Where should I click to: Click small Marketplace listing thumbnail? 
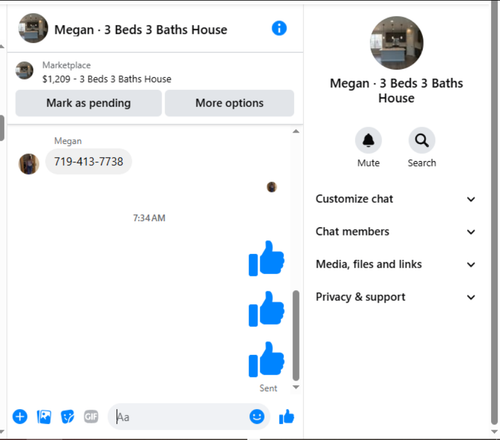click(25, 70)
